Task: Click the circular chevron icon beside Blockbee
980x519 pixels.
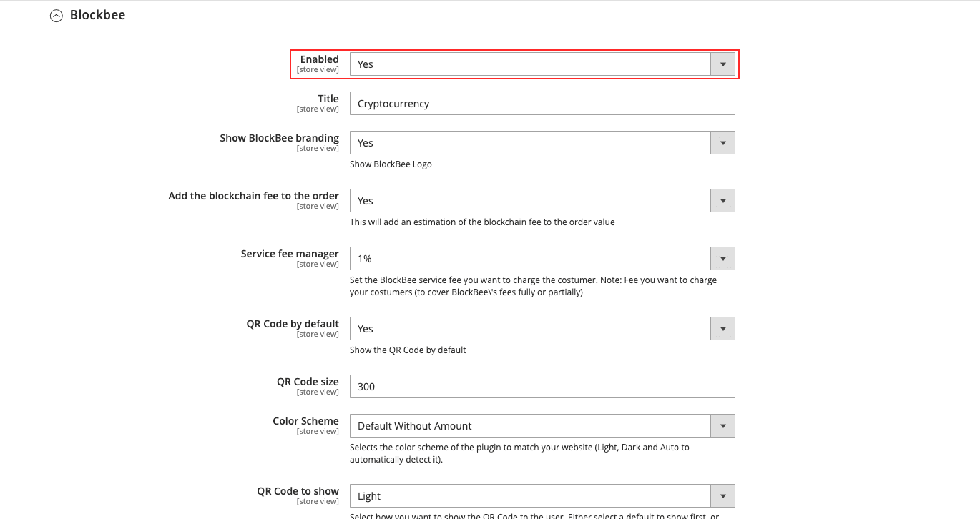Action: point(57,15)
